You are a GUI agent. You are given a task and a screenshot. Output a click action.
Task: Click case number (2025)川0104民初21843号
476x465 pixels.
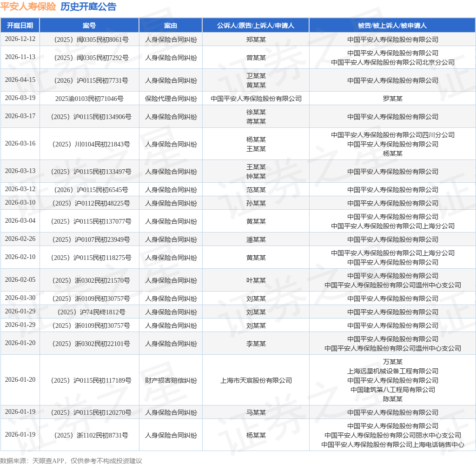click(x=92, y=144)
